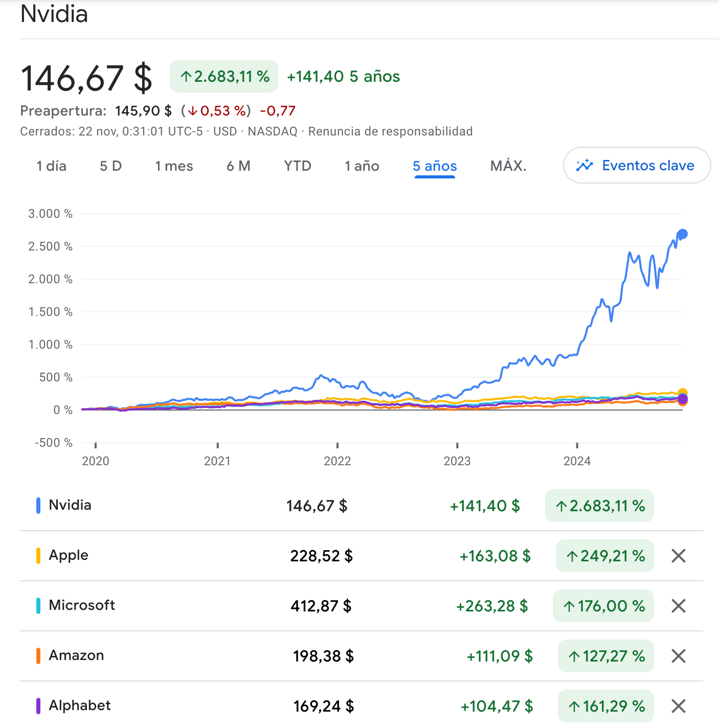Image resolution: width=719 pixels, height=728 pixels.
Task: Show the YTD chart range
Action: (x=298, y=166)
